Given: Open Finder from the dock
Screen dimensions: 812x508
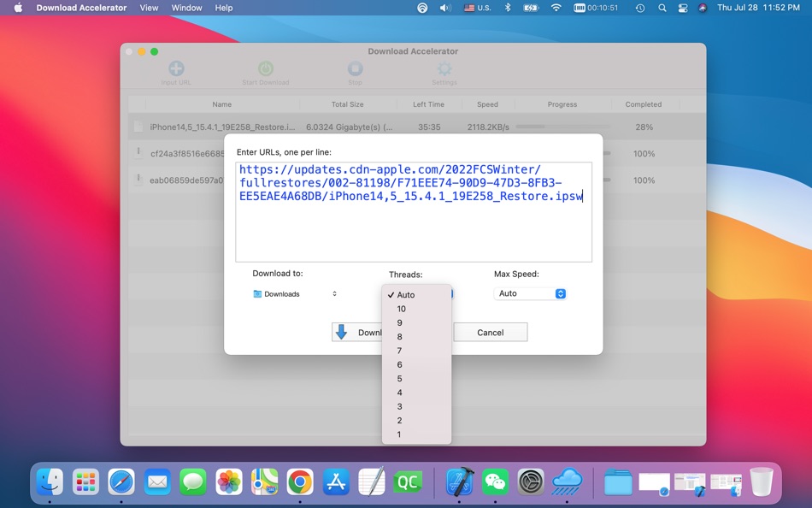Looking at the screenshot, I should (50, 482).
